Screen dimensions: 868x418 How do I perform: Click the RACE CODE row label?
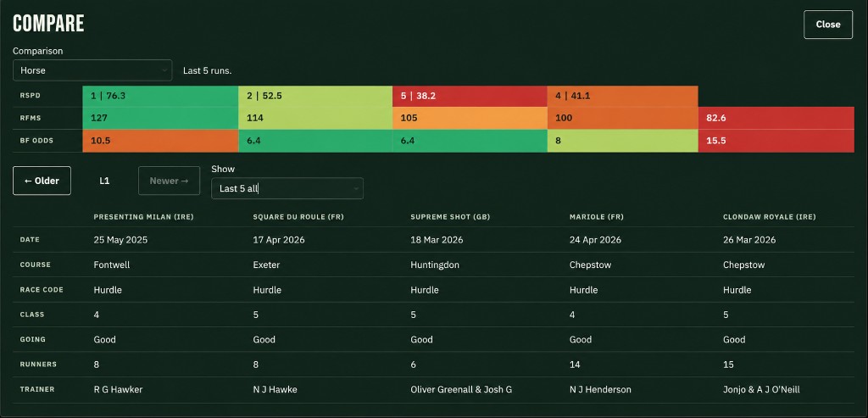click(x=42, y=290)
